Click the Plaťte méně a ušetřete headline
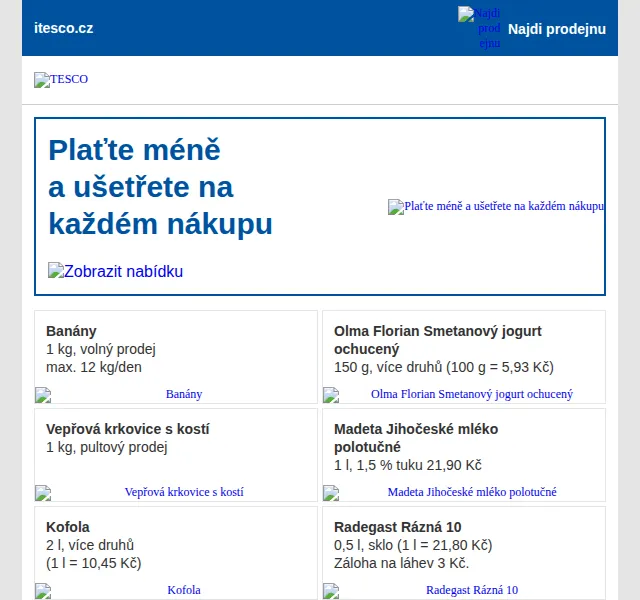The width and height of the screenshot is (640, 600). click(x=160, y=187)
